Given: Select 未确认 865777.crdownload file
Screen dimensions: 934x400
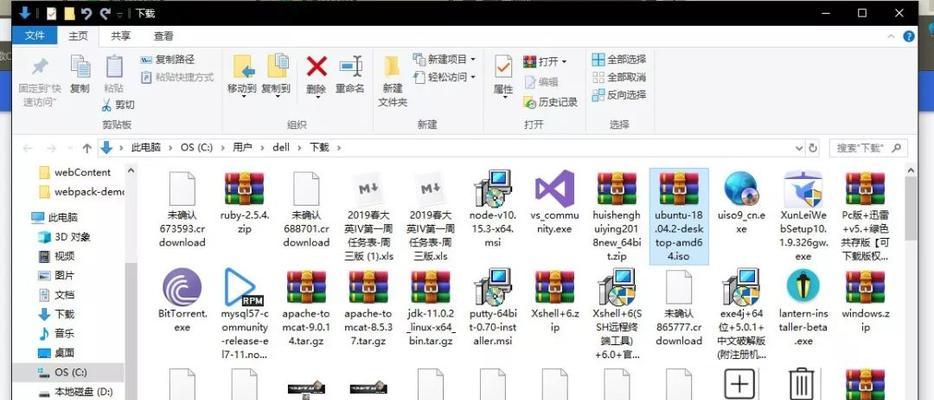Looking at the screenshot, I should coord(678,308).
